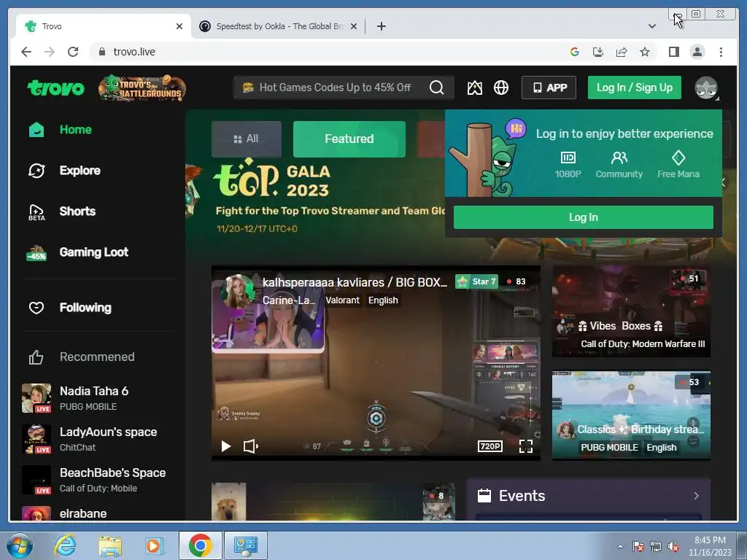Open the crown ranking icon in the header

click(474, 87)
